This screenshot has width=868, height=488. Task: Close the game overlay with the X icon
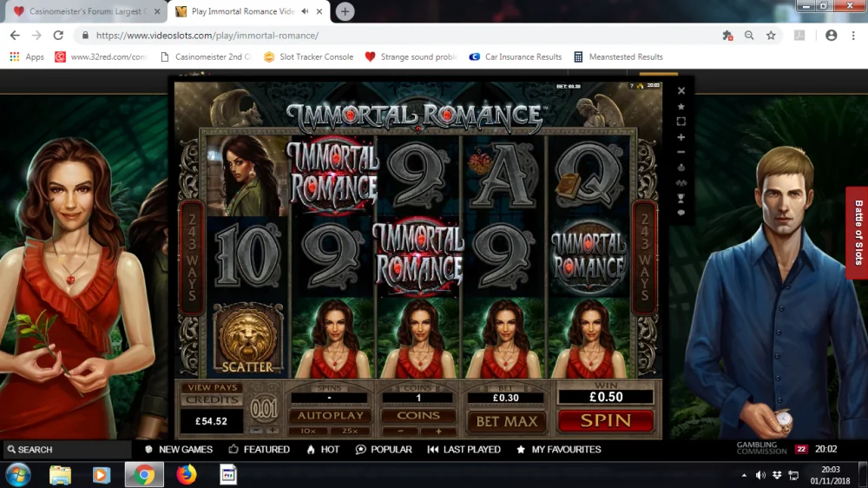(x=681, y=91)
